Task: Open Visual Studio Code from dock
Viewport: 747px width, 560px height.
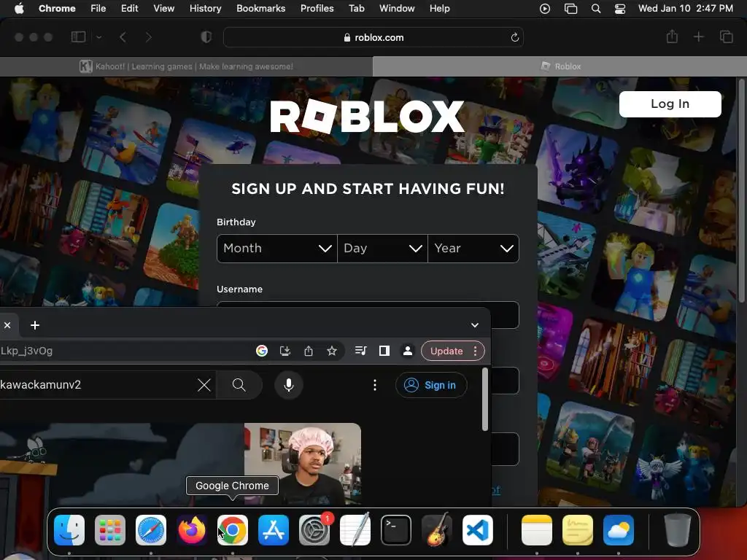Action: coord(478,529)
